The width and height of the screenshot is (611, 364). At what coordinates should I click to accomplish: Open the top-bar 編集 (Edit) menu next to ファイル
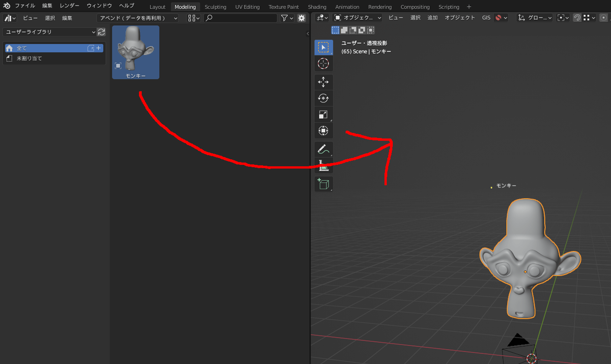[x=47, y=6]
